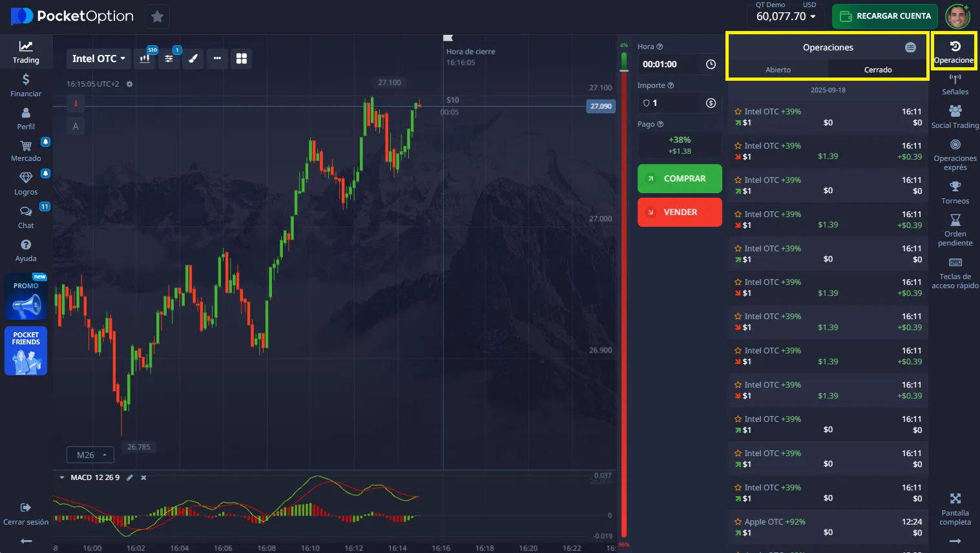This screenshot has height=553, width=980.
Task: Open the Chat panel
Action: 26,218
